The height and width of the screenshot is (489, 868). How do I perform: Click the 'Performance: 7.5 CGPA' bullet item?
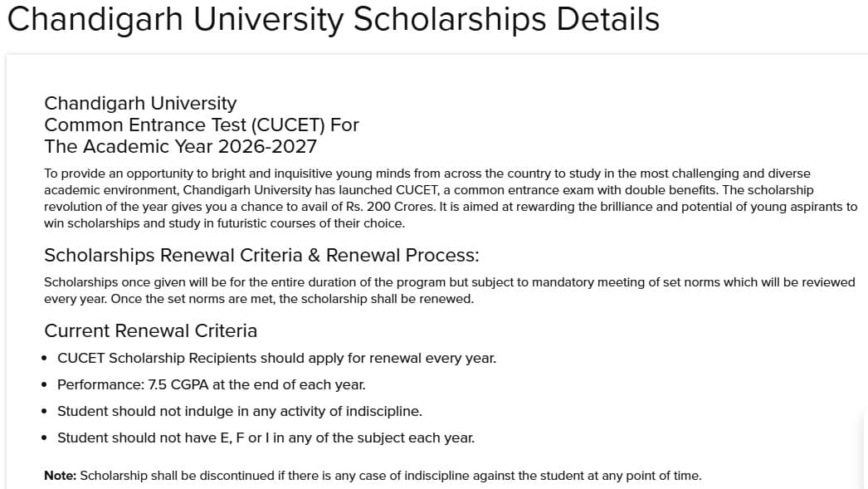211,384
